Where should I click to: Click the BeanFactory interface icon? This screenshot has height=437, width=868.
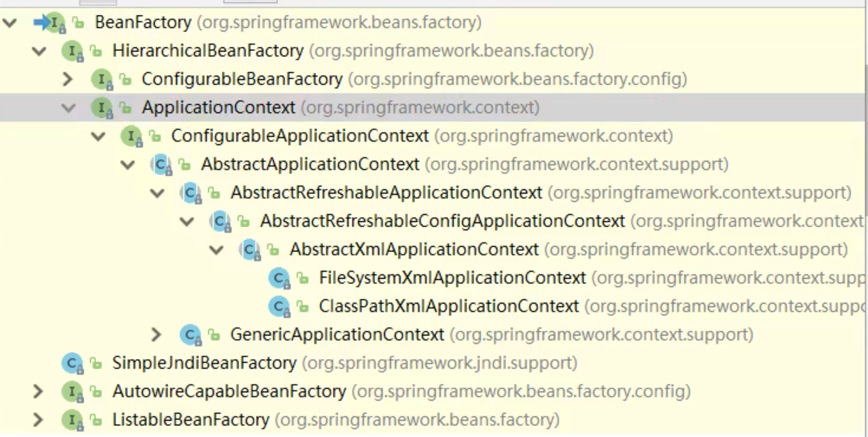click(55, 22)
